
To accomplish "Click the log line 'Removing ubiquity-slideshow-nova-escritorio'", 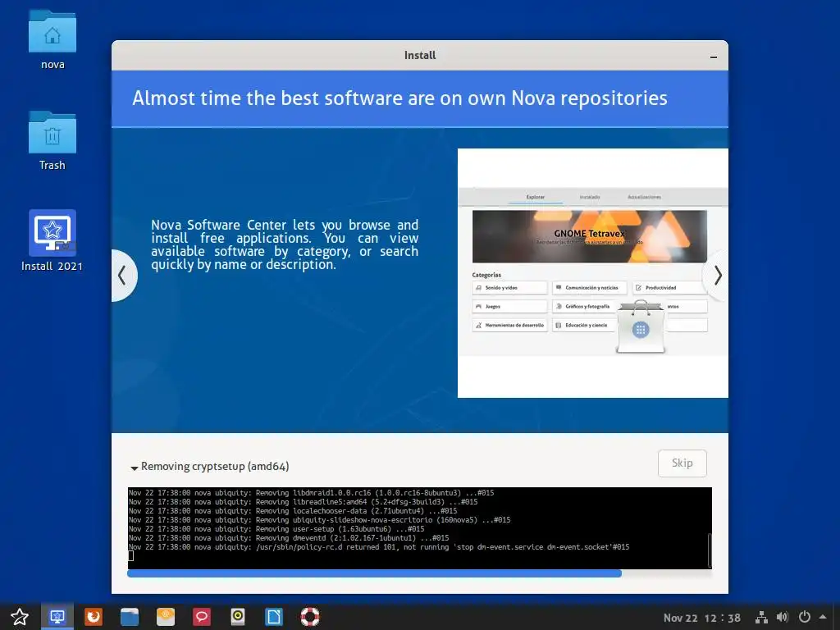I will (x=319, y=519).
